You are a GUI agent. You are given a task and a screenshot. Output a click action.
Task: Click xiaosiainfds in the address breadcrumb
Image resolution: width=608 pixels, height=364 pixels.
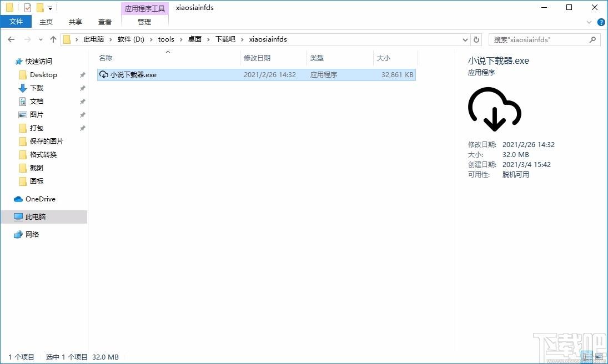pos(268,39)
